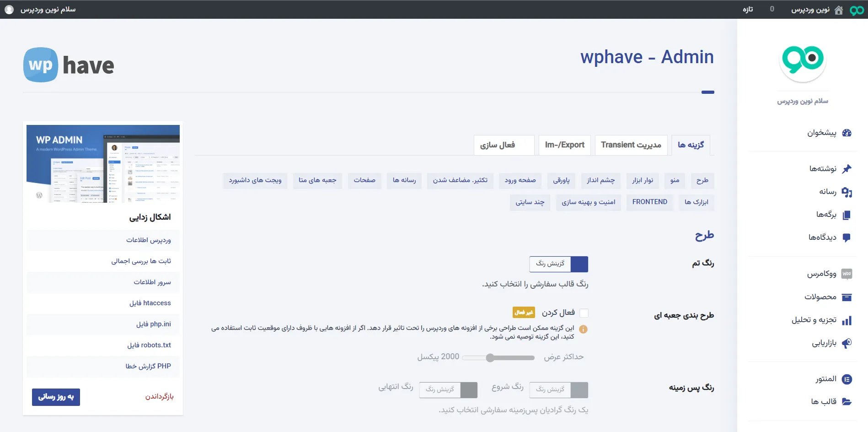This screenshot has width=868, height=432.
Task: Click the سلام نوین وردپرس greeting in the admin bar
Action: 48,10
